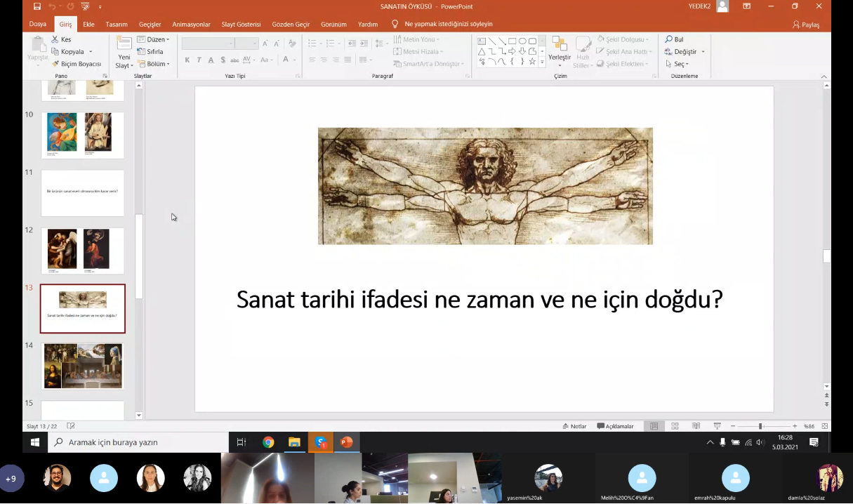Click Kopyala copy button

(x=67, y=52)
